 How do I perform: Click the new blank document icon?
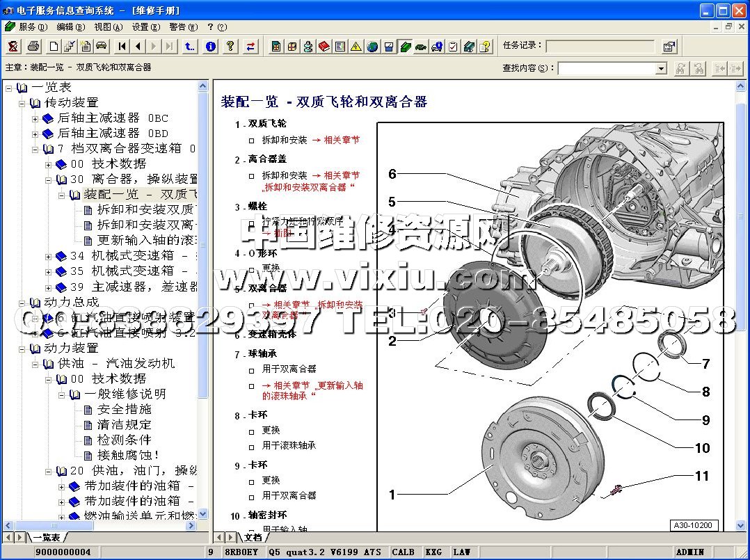point(54,47)
